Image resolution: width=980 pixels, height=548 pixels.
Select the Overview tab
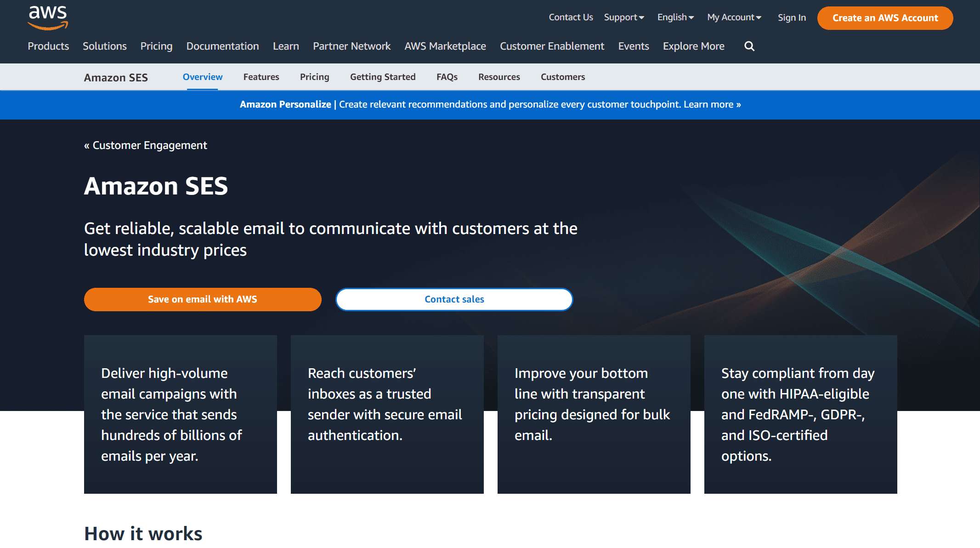point(203,77)
